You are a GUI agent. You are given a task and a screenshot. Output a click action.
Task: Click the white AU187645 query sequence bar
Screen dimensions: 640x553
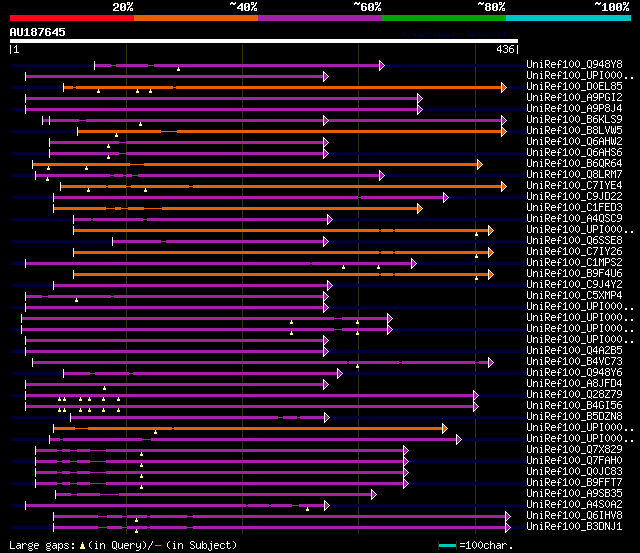[x=264, y=41]
